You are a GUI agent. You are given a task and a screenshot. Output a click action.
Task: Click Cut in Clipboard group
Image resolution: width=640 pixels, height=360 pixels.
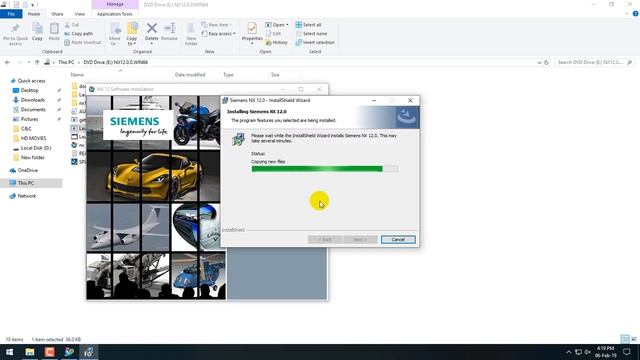[72, 25]
